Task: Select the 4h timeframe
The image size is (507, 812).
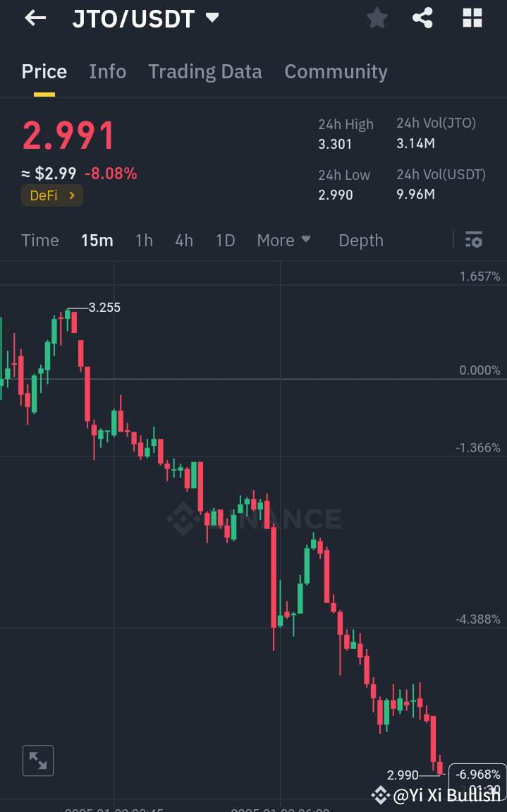Action: [183, 240]
